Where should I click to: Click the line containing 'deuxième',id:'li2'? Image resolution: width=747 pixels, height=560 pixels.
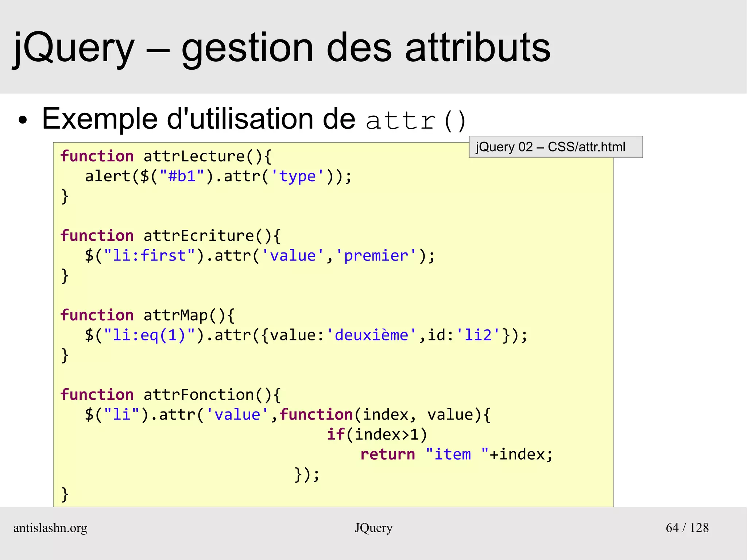click(x=306, y=335)
